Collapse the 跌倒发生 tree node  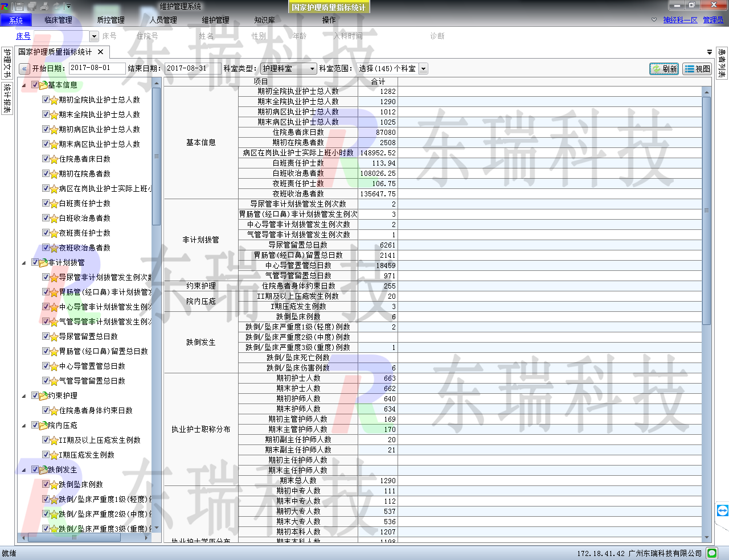coord(24,470)
